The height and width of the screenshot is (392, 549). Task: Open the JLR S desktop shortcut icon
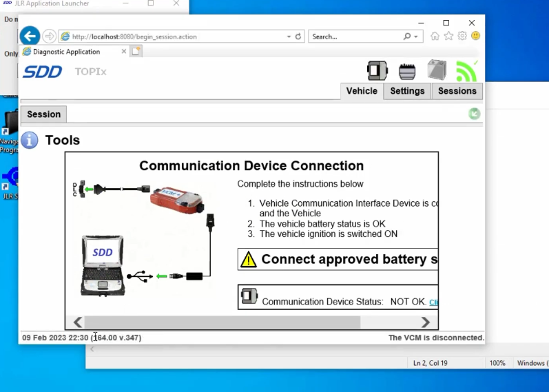(10, 183)
